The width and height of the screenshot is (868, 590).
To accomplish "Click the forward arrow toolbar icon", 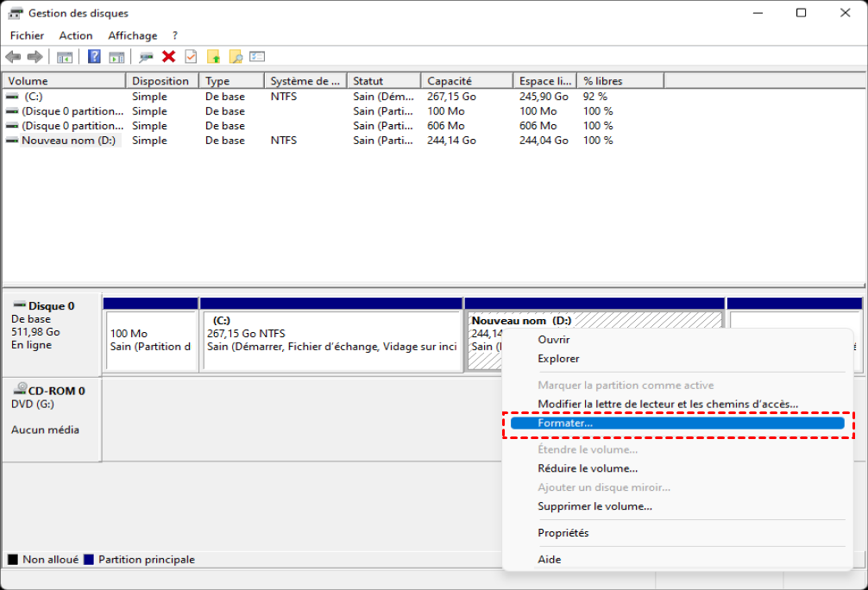I will [35, 57].
